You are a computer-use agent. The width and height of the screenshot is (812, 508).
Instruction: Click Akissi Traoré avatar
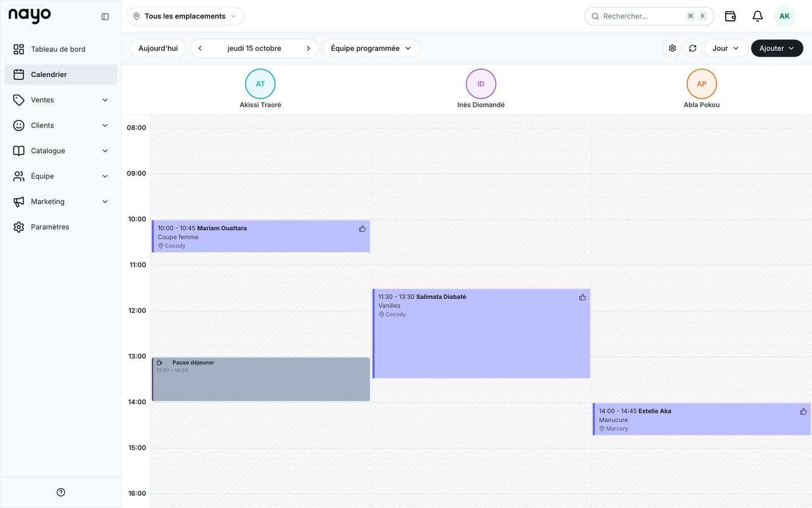[x=260, y=84]
